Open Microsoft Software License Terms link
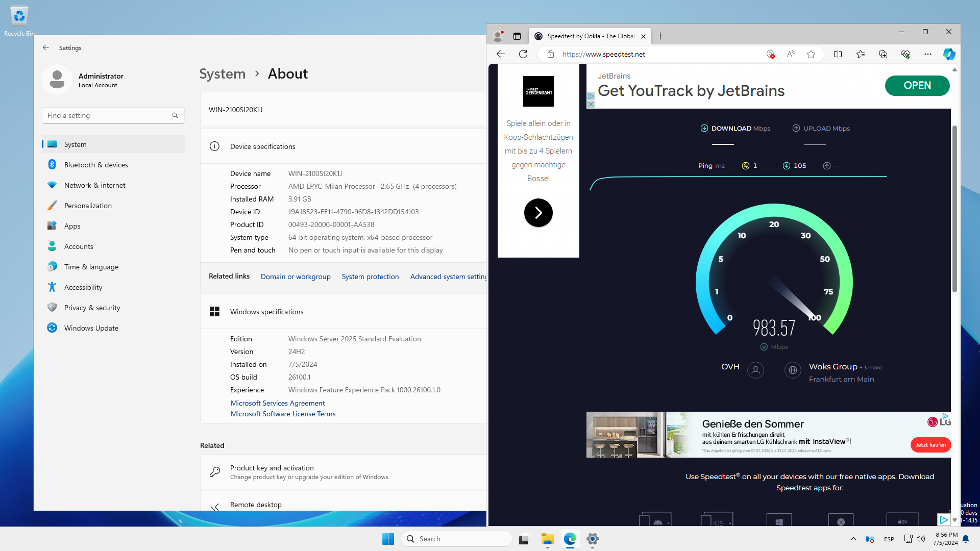The height and width of the screenshot is (551, 980). [x=283, y=414]
